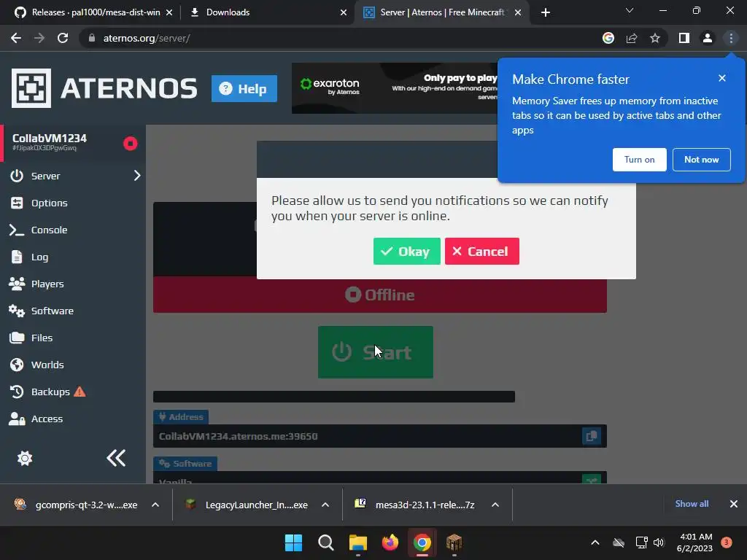Image resolution: width=747 pixels, height=560 pixels.
Task: Bookmark this page with star icon
Action: [x=655, y=38]
